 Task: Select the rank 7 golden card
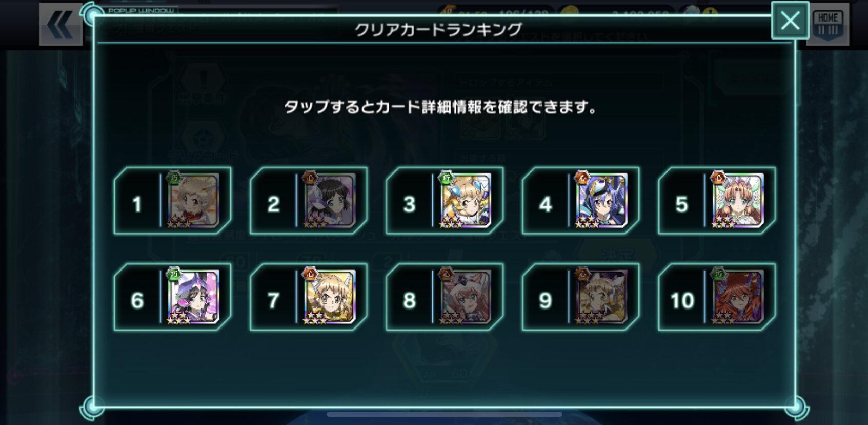[330, 297]
